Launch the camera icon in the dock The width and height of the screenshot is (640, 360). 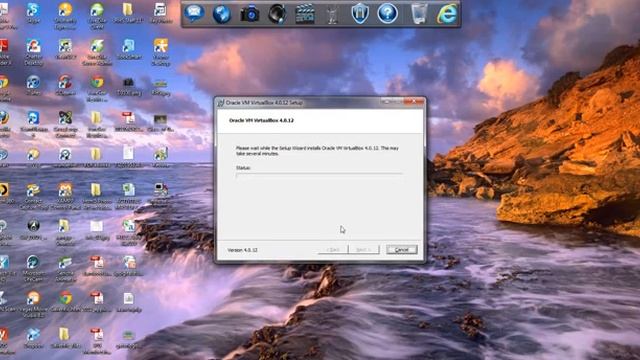(250, 14)
